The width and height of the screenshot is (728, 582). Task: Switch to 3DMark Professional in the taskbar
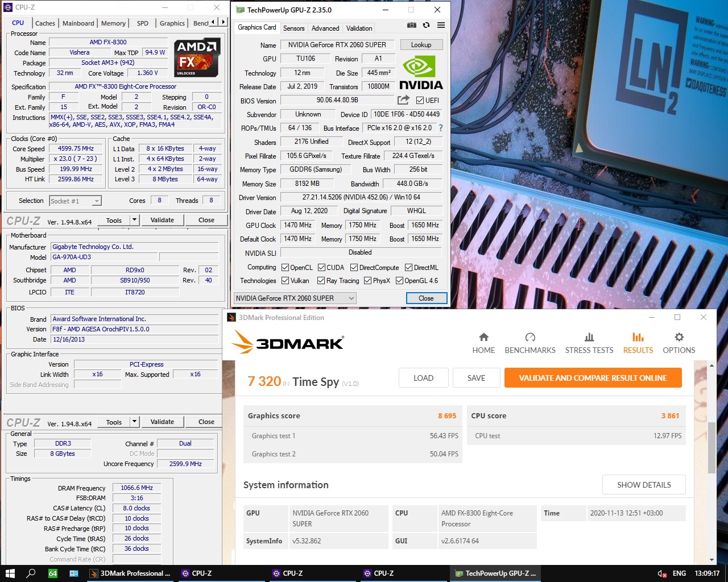pos(131,573)
